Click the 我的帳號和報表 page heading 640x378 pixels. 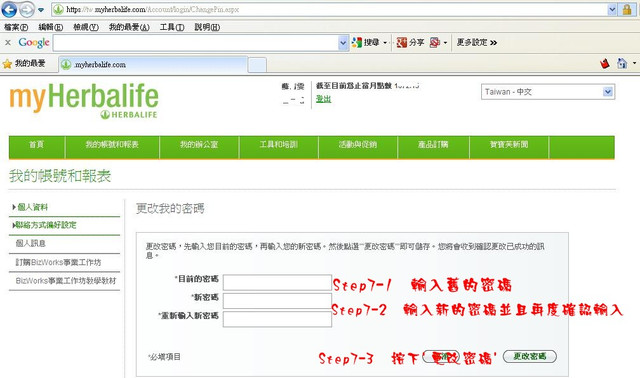(x=60, y=176)
